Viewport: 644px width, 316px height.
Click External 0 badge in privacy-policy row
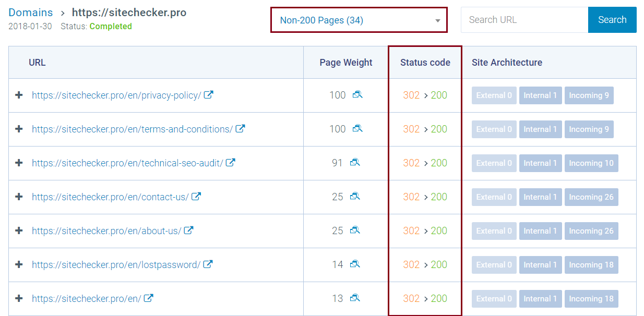point(494,95)
